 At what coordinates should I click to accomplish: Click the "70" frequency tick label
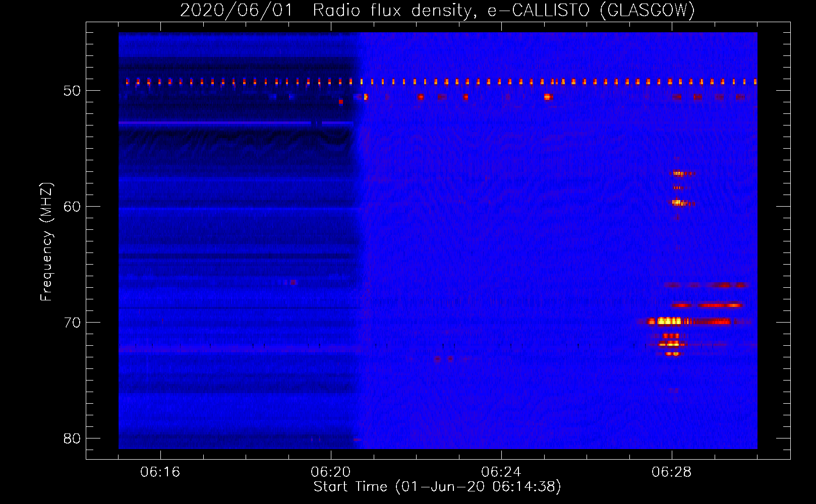click(72, 323)
